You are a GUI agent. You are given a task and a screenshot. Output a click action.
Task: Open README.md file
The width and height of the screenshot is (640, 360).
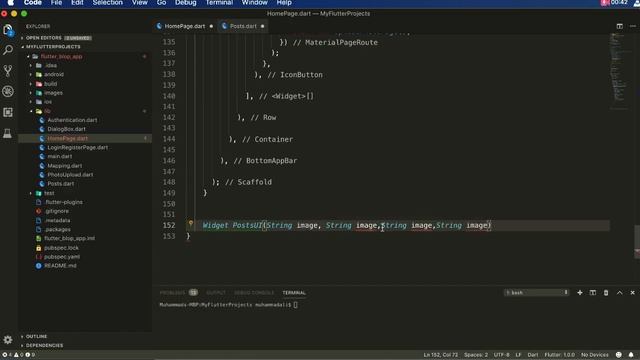point(60,266)
